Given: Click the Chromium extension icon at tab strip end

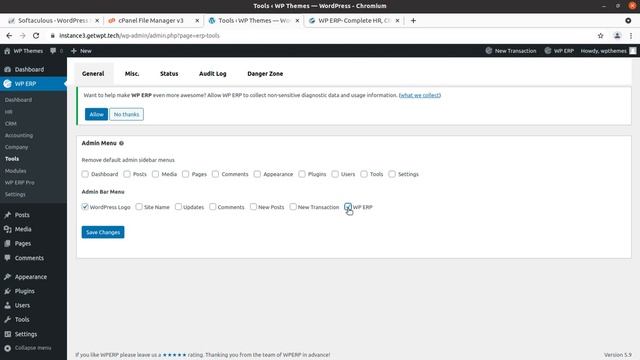Looking at the screenshot, I should 628,20.
